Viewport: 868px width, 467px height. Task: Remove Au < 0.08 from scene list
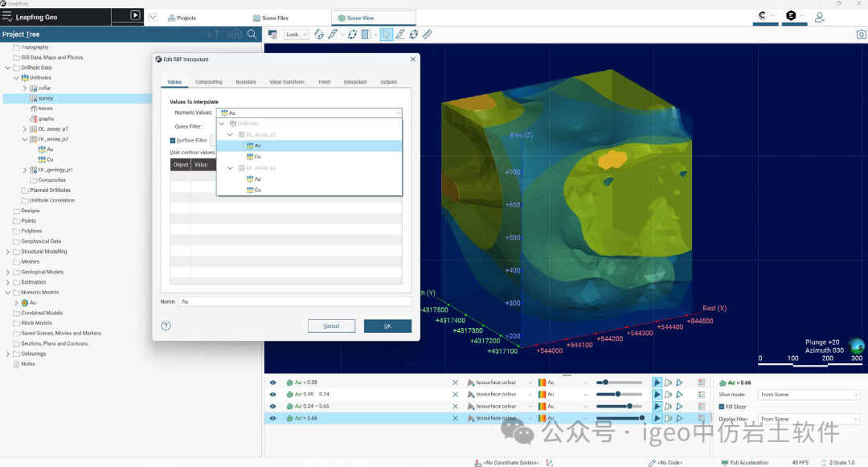click(x=455, y=383)
